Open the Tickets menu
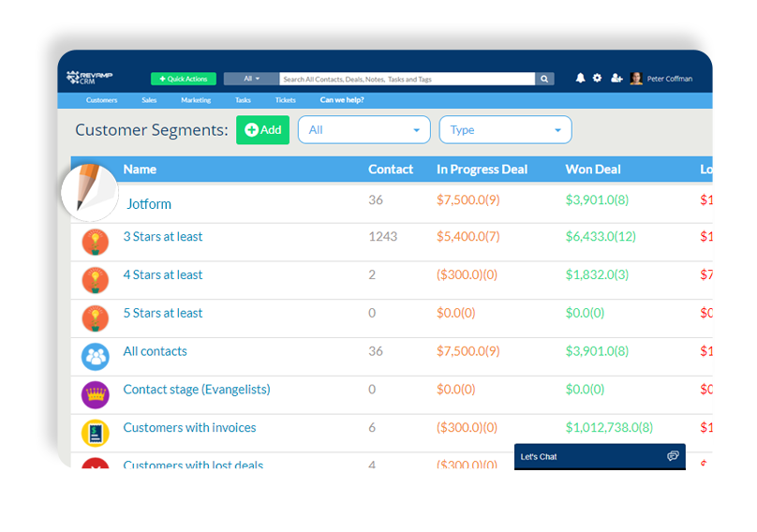 tap(286, 100)
